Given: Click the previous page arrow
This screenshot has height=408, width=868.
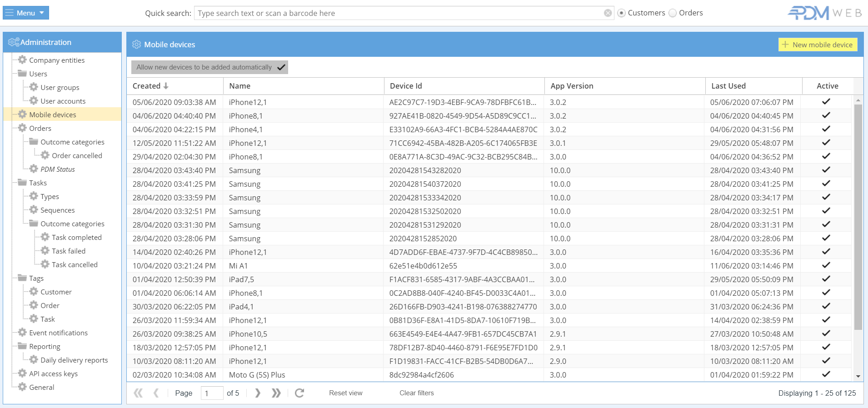Looking at the screenshot, I should click(x=156, y=393).
